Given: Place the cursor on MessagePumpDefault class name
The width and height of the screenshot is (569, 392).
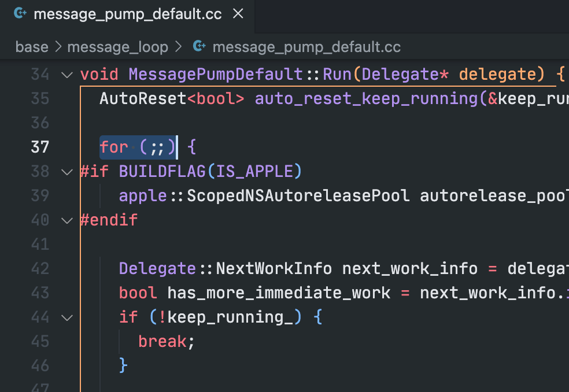Looking at the screenshot, I should point(215,75).
